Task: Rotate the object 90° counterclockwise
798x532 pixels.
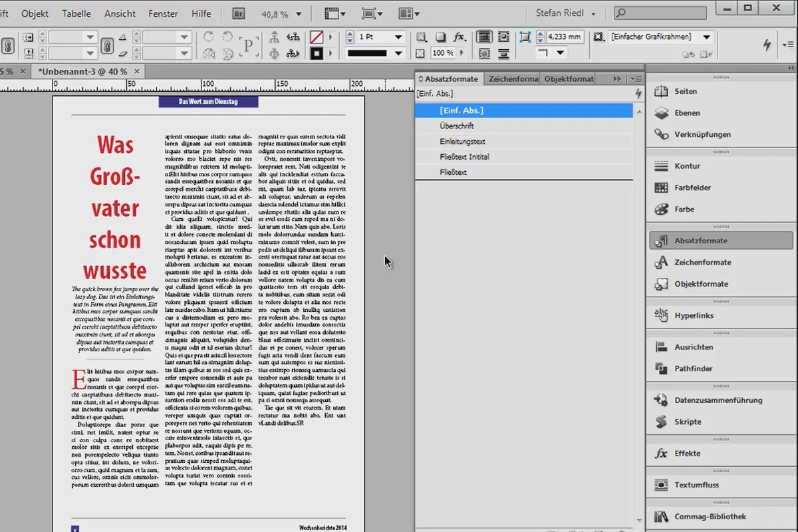Action: pos(227,37)
